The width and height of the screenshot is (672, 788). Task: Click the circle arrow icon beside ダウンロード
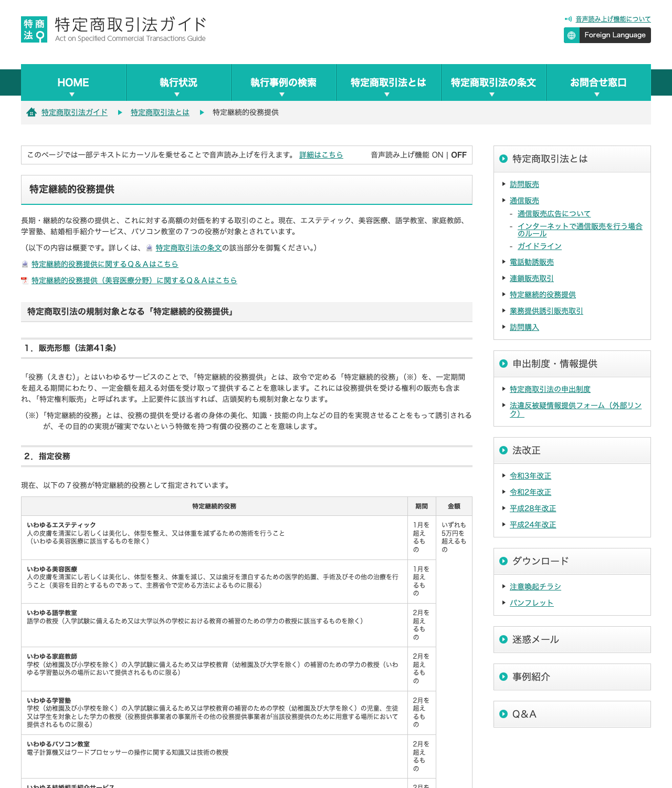coord(503,561)
